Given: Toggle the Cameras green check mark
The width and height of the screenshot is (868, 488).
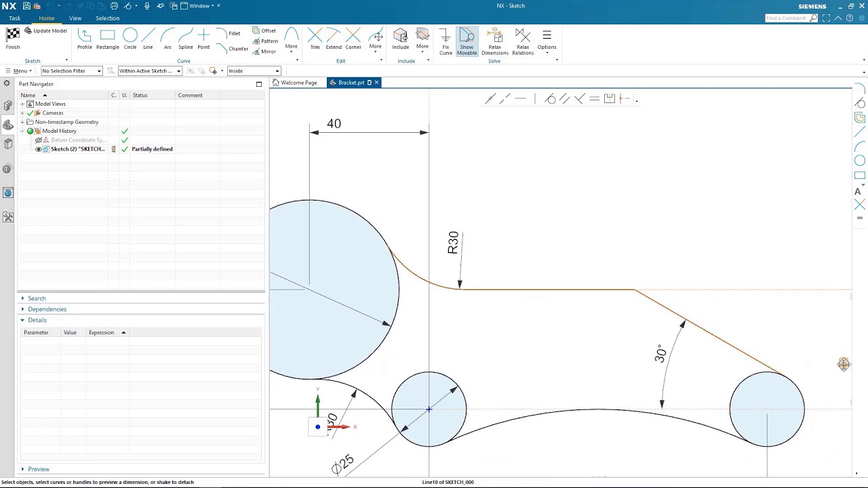Looking at the screenshot, I should pyautogui.click(x=30, y=113).
